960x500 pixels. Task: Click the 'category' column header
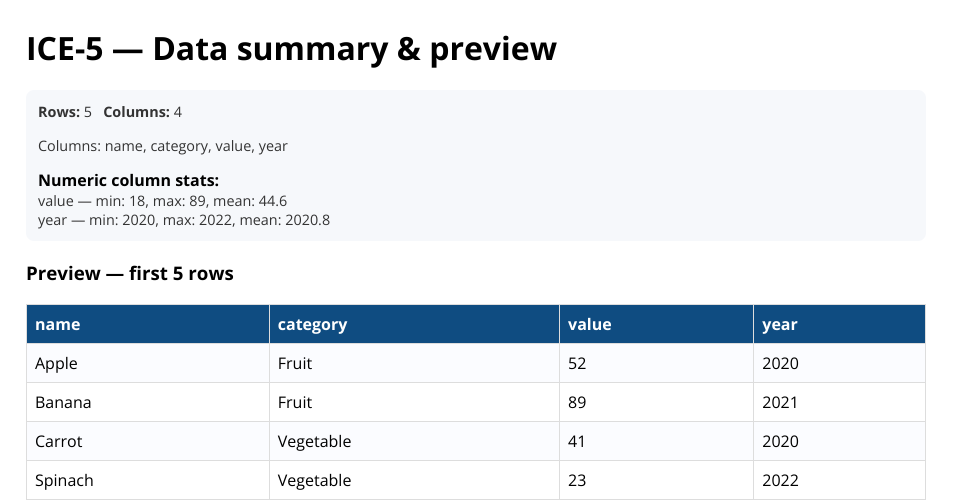pos(312,324)
